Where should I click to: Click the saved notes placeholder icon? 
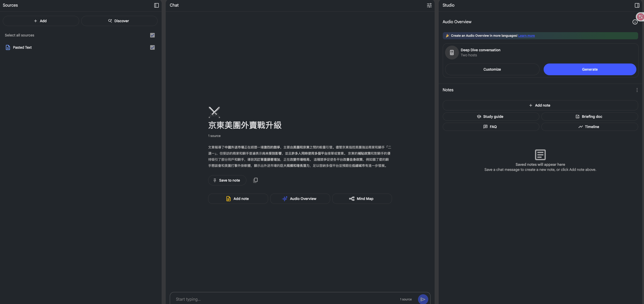[540, 155]
